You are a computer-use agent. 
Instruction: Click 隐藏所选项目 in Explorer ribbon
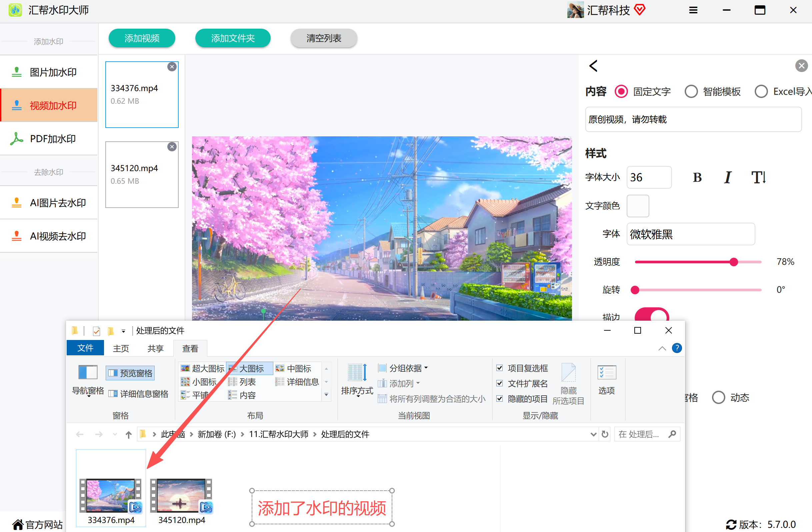[568, 384]
